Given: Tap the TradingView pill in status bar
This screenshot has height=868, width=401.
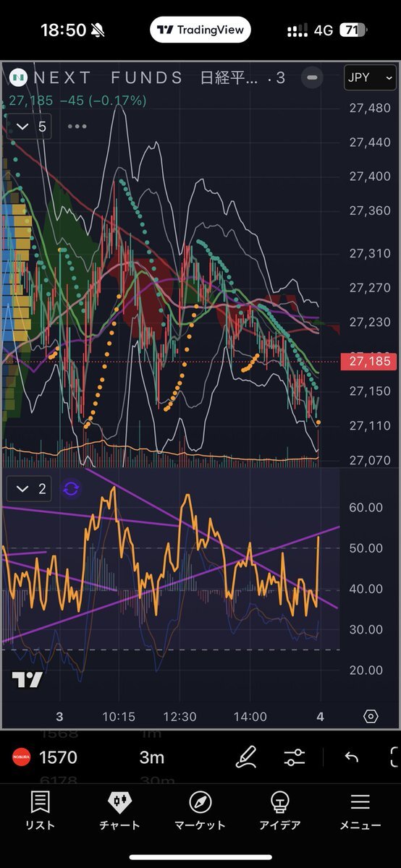Looking at the screenshot, I should [x=200, y=30].
